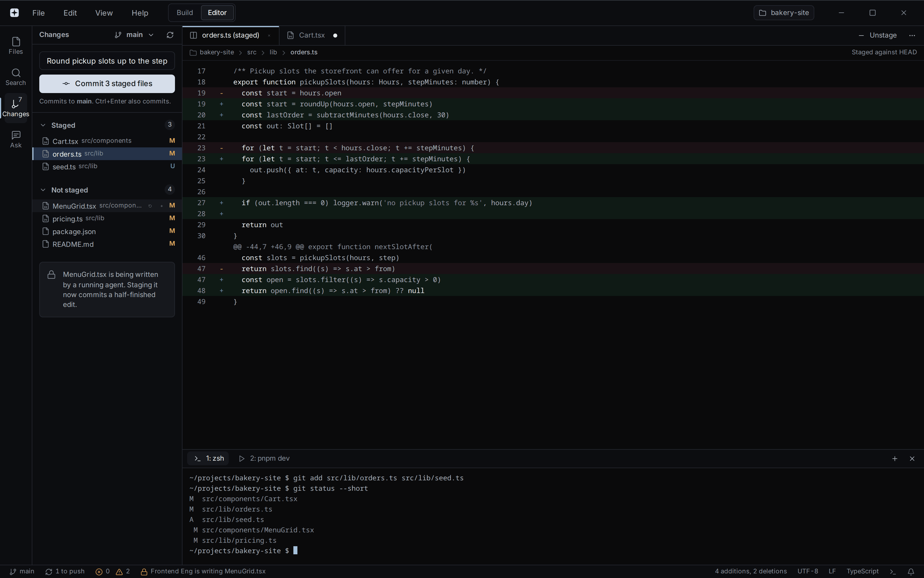
Task: Select UTF-8 encoding in status bar
Action: click(808, 572)
